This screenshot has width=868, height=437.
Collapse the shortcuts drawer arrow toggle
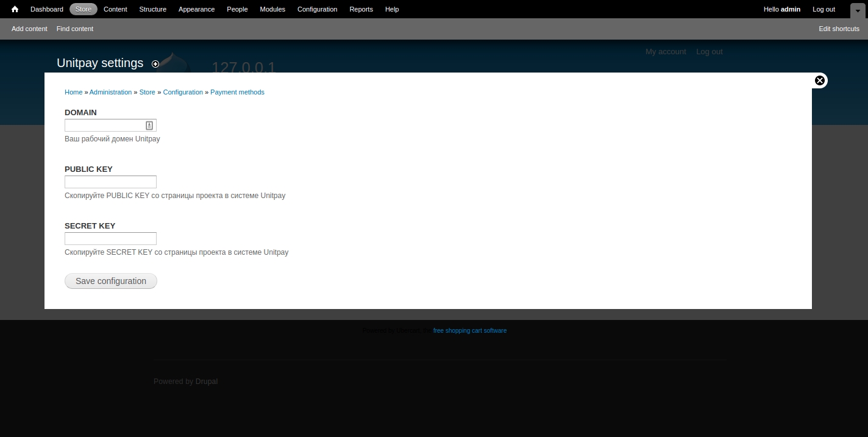858,10
